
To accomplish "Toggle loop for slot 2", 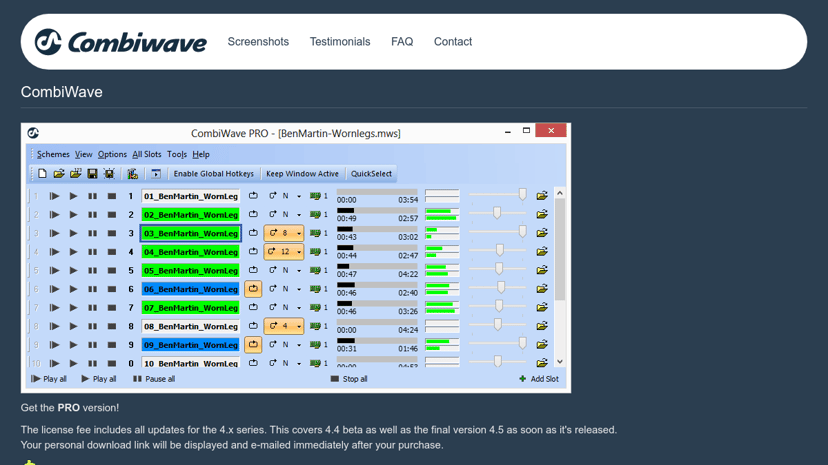I will pyautogui.click(x=253, y=215).
